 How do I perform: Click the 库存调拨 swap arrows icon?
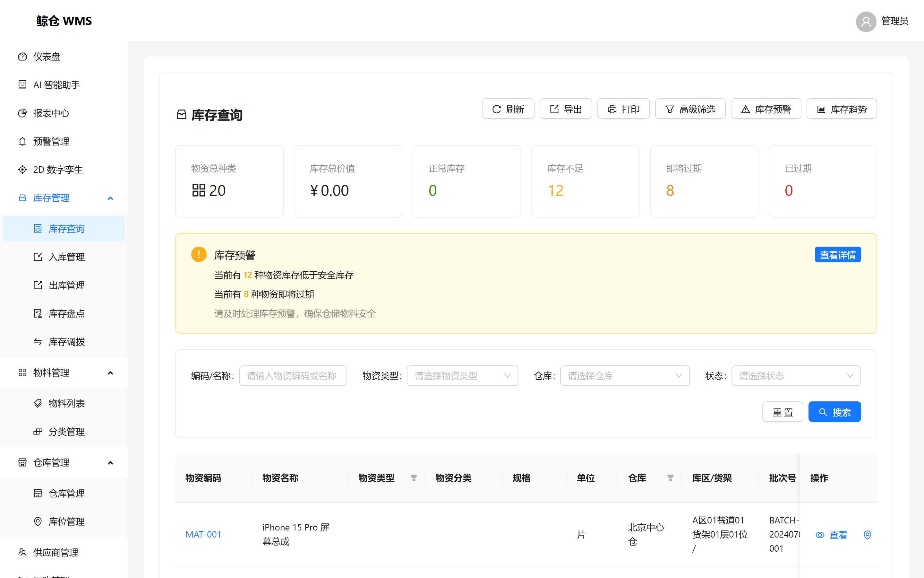(38, 342)
